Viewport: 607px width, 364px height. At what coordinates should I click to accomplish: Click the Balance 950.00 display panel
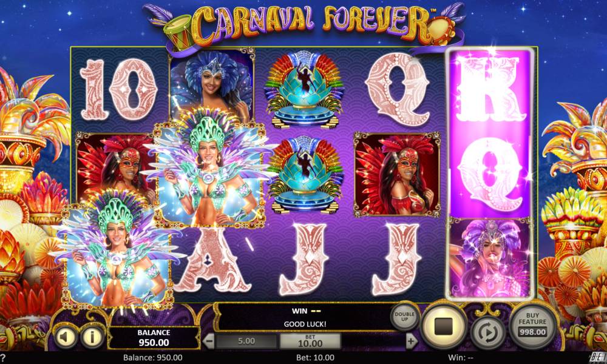[x=154, y=338]
